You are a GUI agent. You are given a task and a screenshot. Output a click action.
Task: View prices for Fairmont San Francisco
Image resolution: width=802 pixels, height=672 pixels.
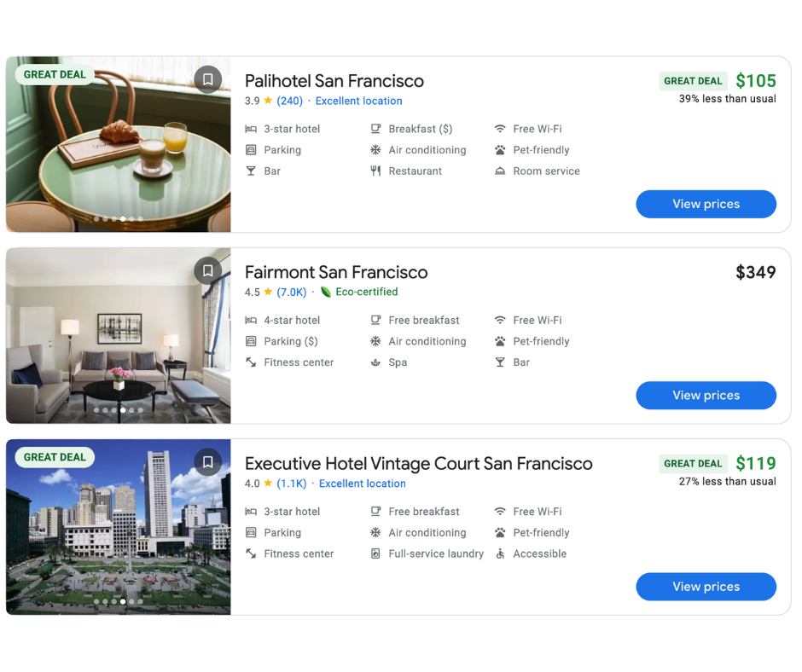706,396
